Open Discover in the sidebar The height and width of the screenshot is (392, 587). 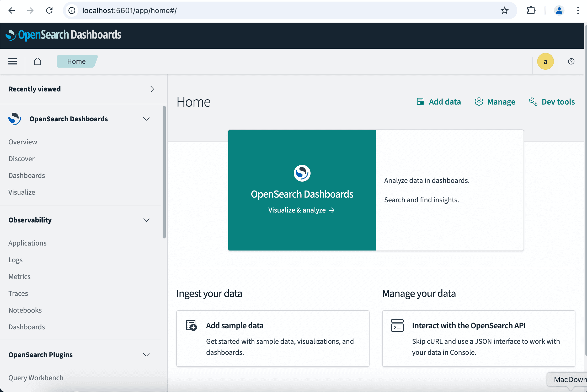[22, 159]
